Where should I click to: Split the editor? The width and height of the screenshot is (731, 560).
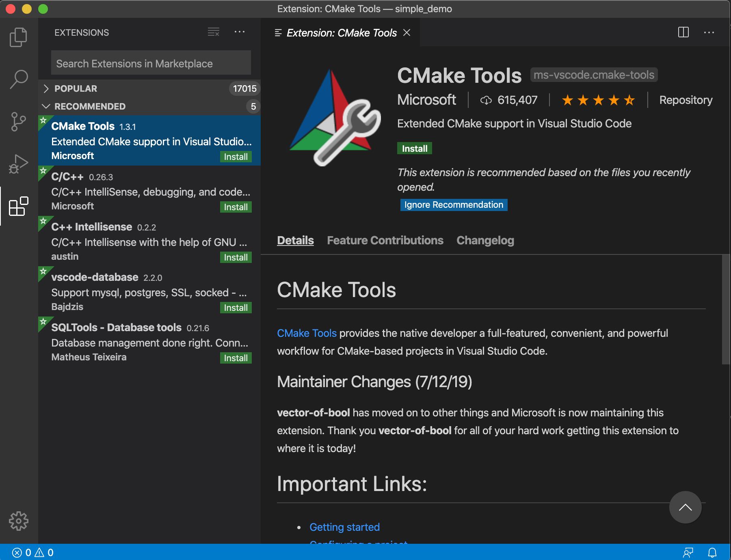point(684,32)
